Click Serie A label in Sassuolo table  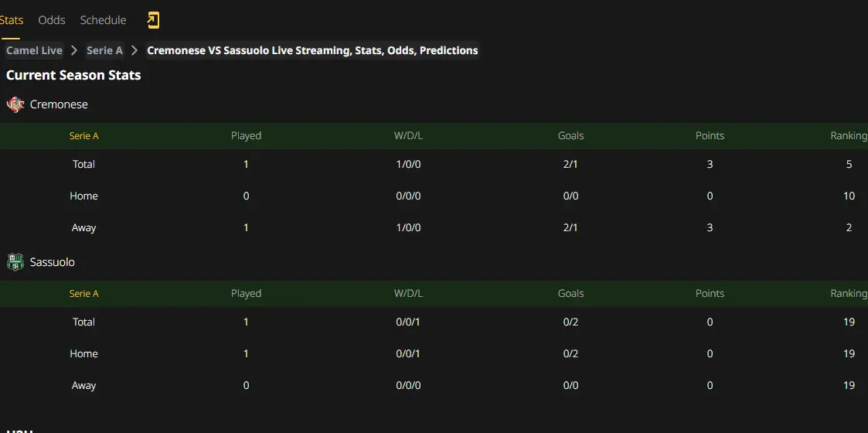pos(83,294)
